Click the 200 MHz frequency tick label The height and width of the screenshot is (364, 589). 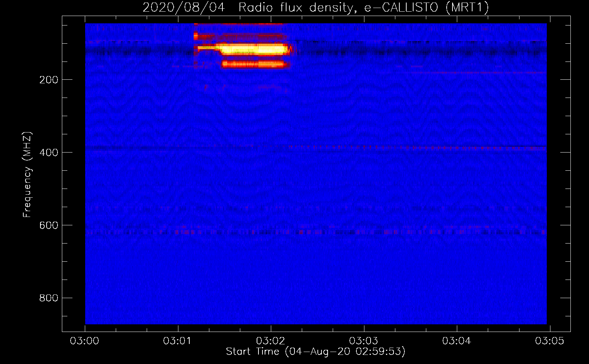[49, 80]
